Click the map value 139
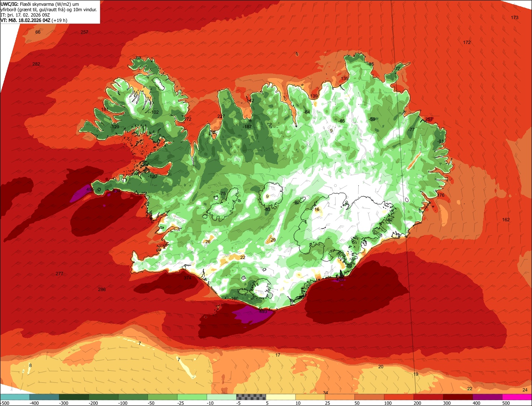The image size is (532, 406). (314, 96)
